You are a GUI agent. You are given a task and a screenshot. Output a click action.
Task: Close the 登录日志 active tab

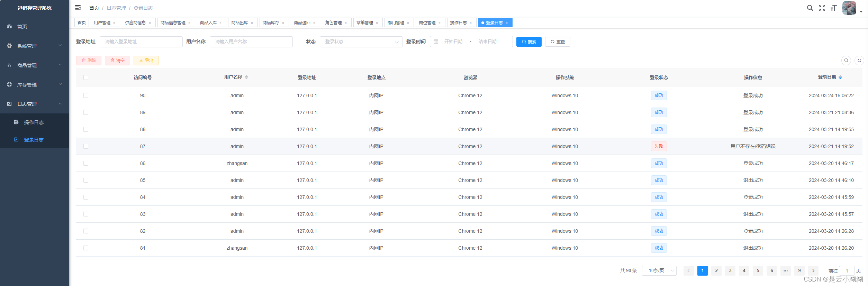click(507, 23)
